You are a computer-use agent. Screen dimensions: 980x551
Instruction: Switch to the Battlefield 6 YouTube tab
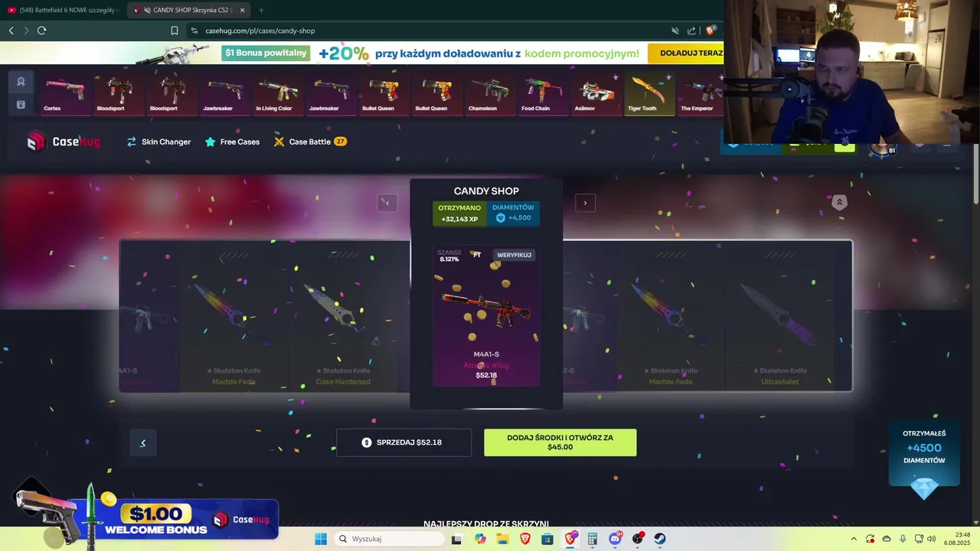tap(62, 10)
